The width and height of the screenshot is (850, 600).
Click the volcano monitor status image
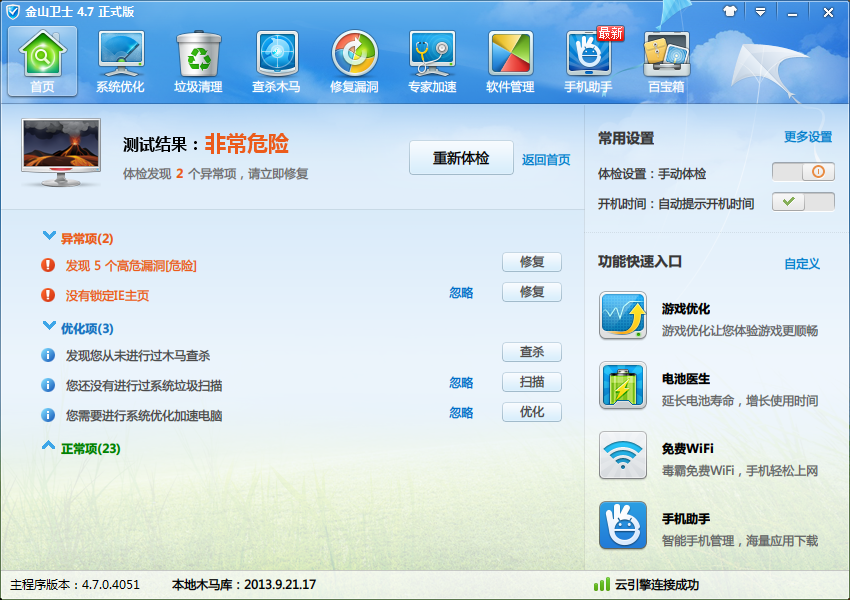tap(61, 152)
